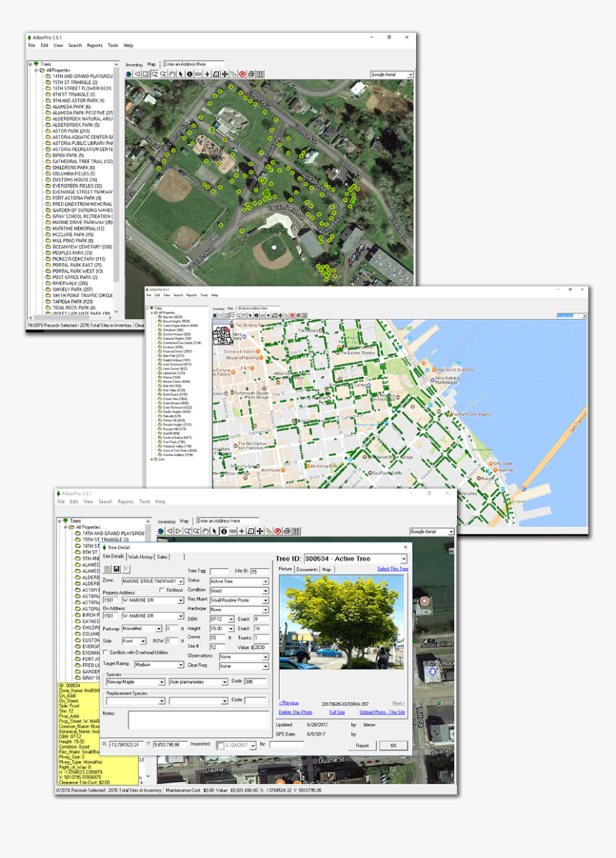Open the Target Rating dropdown showing Medium
This screenshot has width=616, height=858.
click(181, 665)
